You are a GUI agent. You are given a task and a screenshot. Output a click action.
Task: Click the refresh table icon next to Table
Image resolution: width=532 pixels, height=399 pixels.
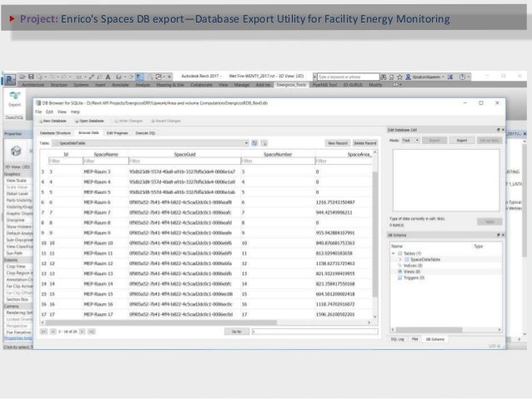point(254,143)
